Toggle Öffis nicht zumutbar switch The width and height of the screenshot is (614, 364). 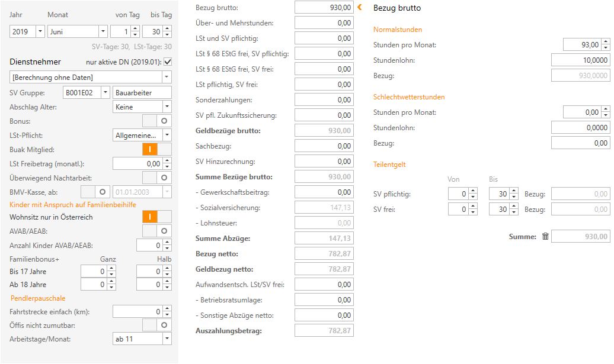coord(157,325)
